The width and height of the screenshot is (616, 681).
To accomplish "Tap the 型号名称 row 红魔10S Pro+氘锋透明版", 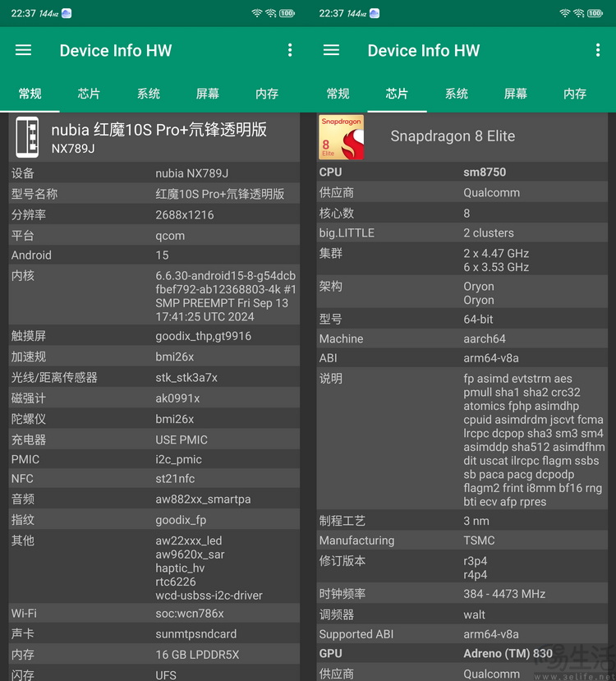I will coord(154,194).
